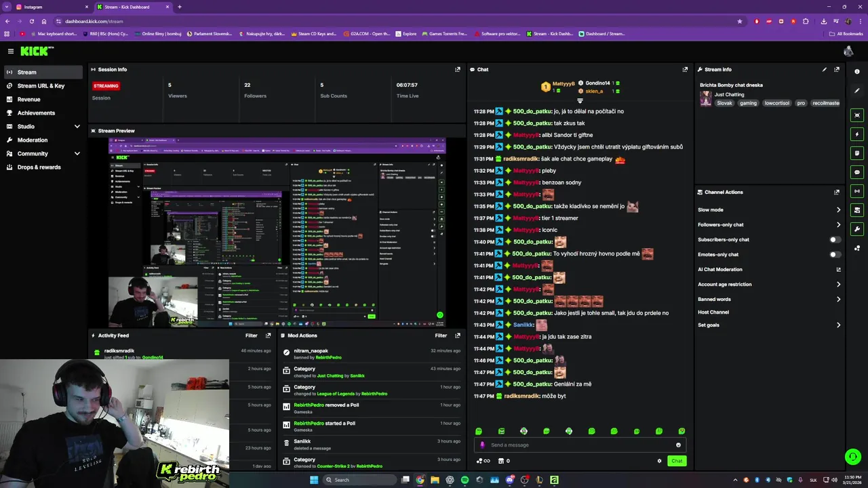868x488 pixels.
Task: Click the speech bubble icon in right sidebar
Action: [x=857, y=172]
